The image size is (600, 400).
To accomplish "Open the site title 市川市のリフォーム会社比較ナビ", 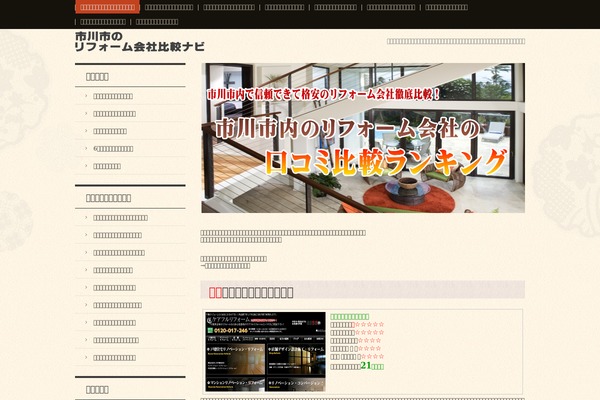I will click(139, 42).
